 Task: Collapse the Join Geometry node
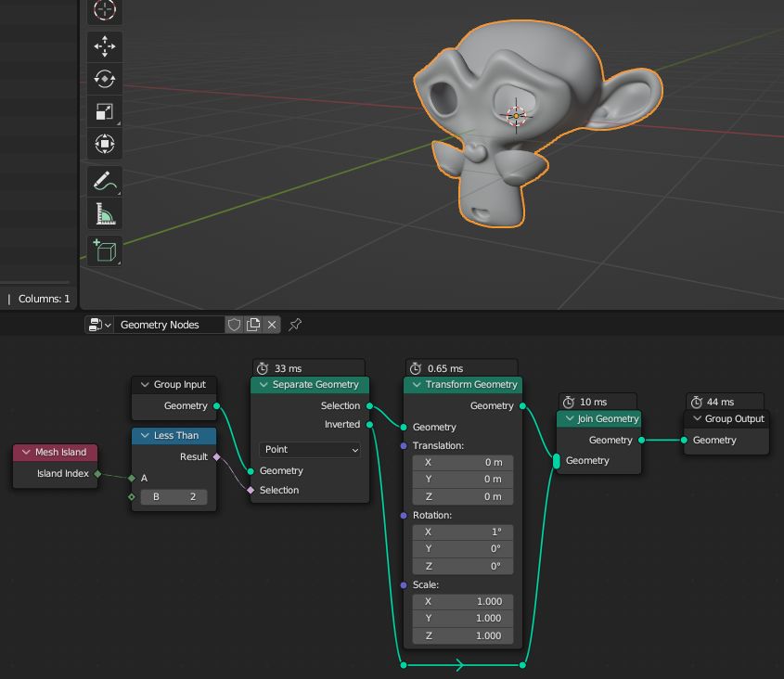pos(570,418)
